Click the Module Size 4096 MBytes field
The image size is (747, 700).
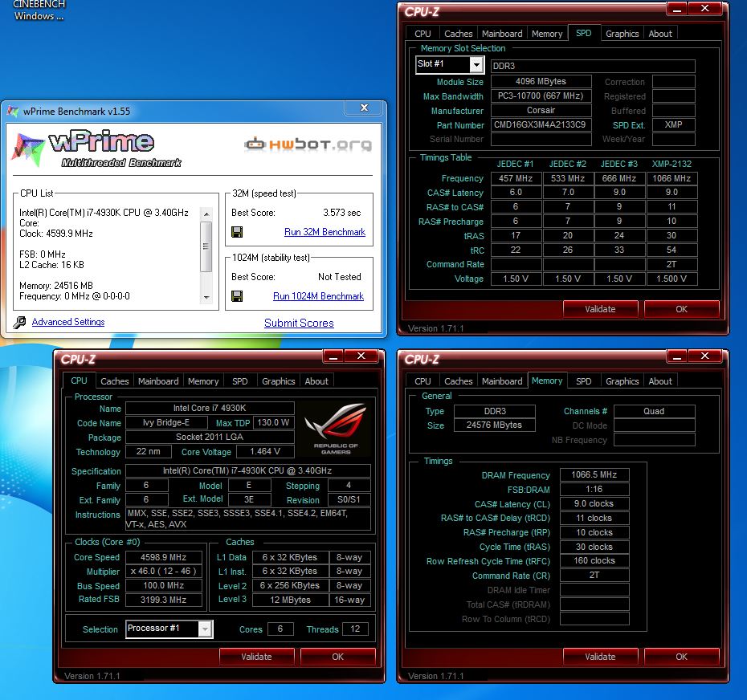(541, 81)
